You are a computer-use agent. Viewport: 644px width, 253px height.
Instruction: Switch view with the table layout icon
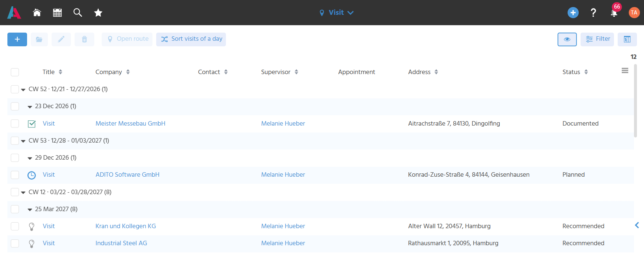click(x=627, y=39)
